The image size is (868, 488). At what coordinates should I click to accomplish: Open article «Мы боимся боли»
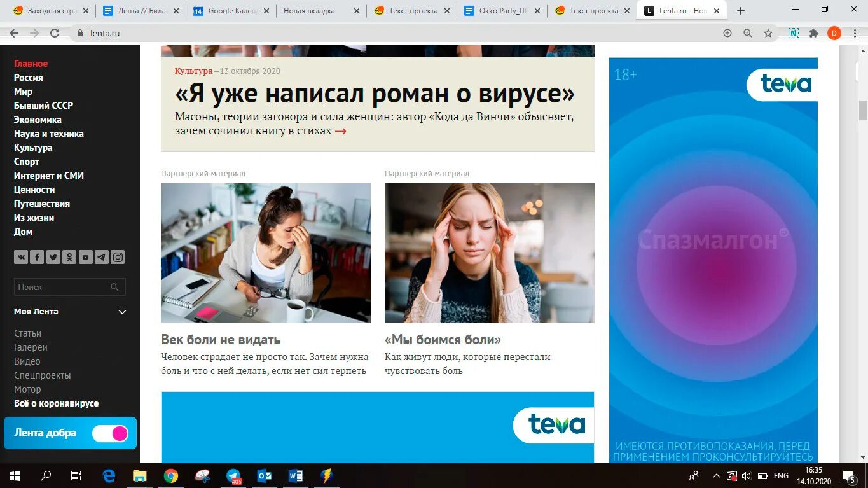click(443, 340)
